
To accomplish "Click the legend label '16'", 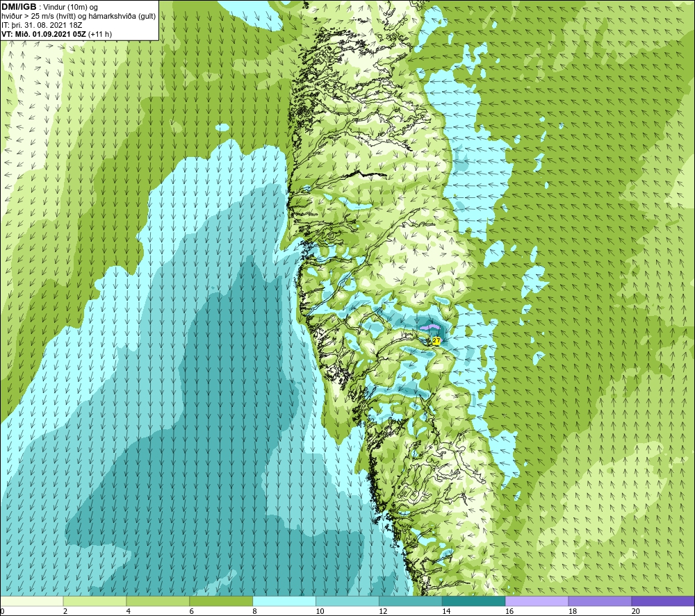I will pyautogui.click(x=509, y=612).
